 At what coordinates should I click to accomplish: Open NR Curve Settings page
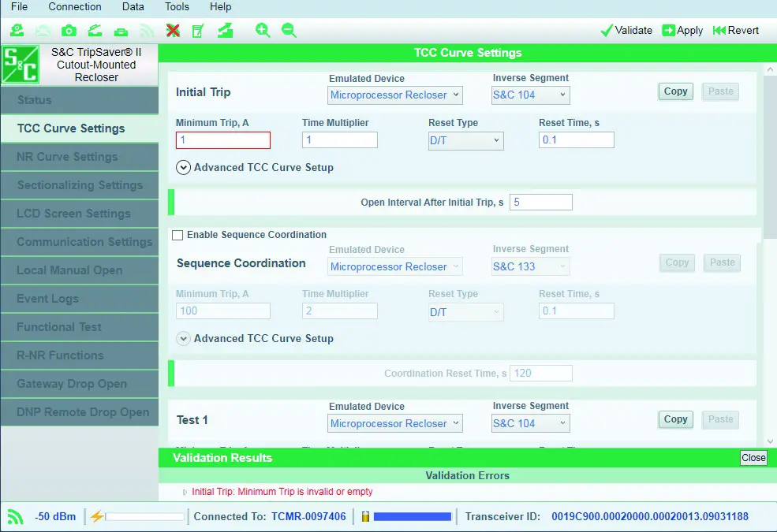80,157
